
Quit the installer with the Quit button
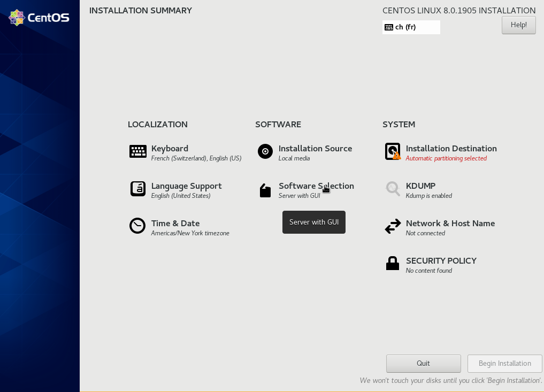(423, 364)
